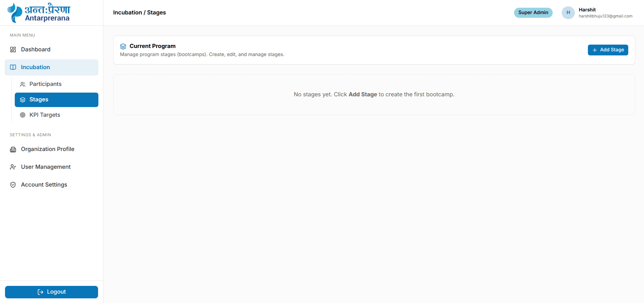Click the SETTINGS & ADMIN section label
This screenshot has width=644, height=303.
(31, 135)
